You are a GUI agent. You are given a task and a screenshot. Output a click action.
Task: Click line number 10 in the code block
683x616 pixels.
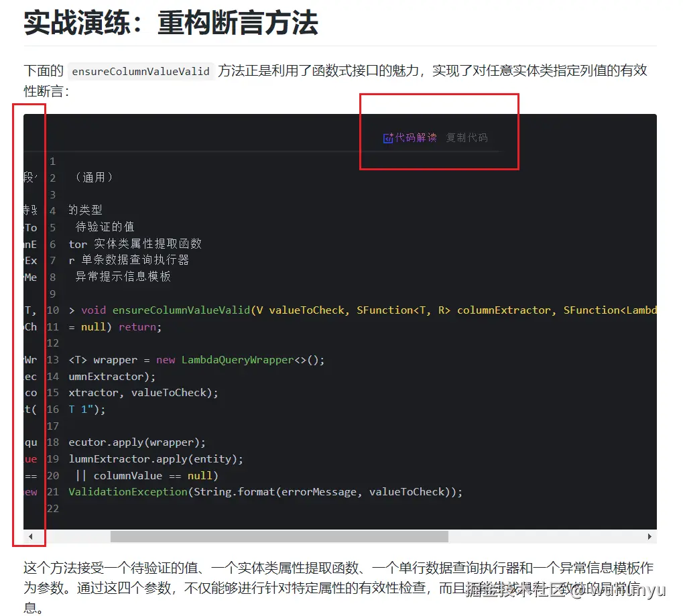pyautogui.click(x=52, y=310)
